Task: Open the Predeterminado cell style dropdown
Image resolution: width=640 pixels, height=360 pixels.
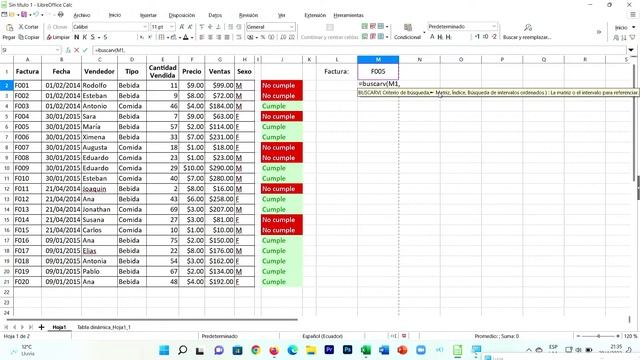Action: pos(494,27)
